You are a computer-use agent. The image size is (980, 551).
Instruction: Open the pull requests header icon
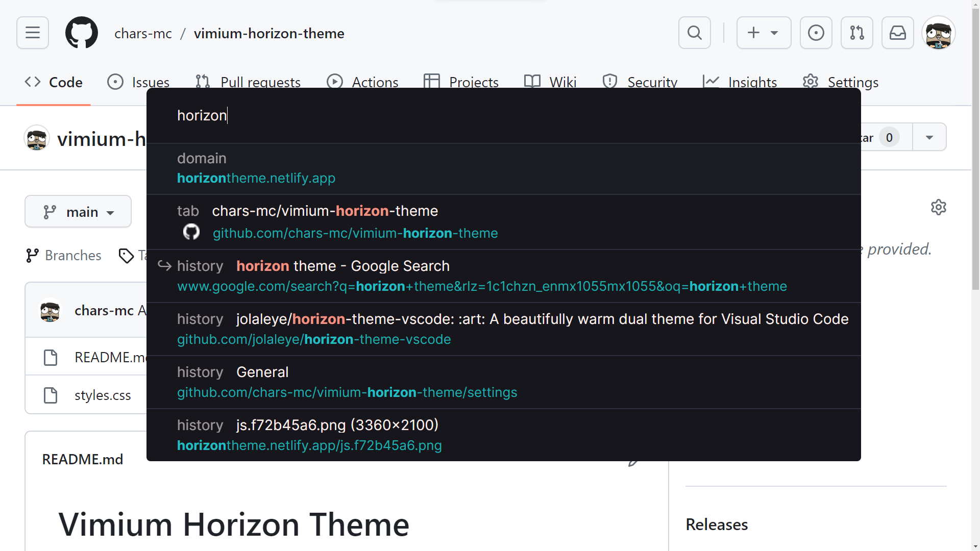(x=856, y=33)
